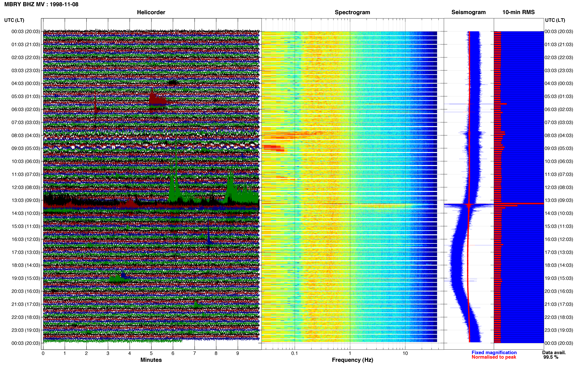The image size is (588, 368).
Task: Click helicorder time label '22:03 (18:03)'
Action: click(x=26, y=317)
